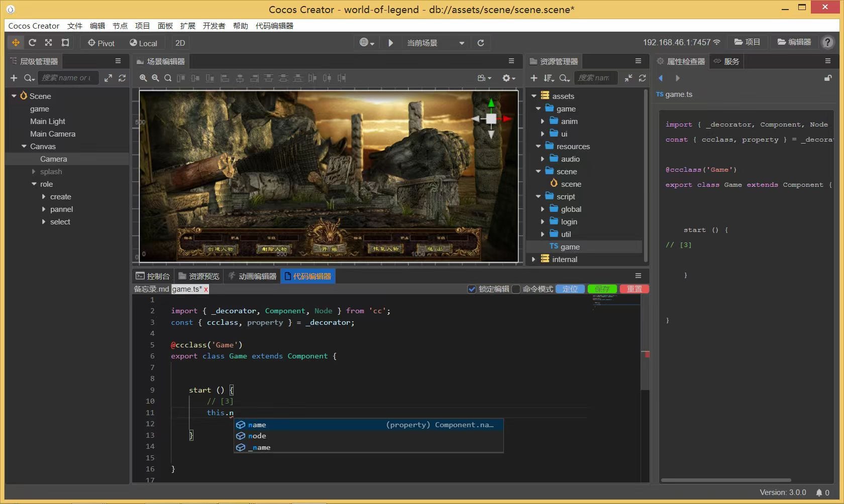Image resolution: width=844 pixels, height=504 pixels.
Task: Switch to the 服务 services tab
Action: pyautogui.click(x=726, y=61)
